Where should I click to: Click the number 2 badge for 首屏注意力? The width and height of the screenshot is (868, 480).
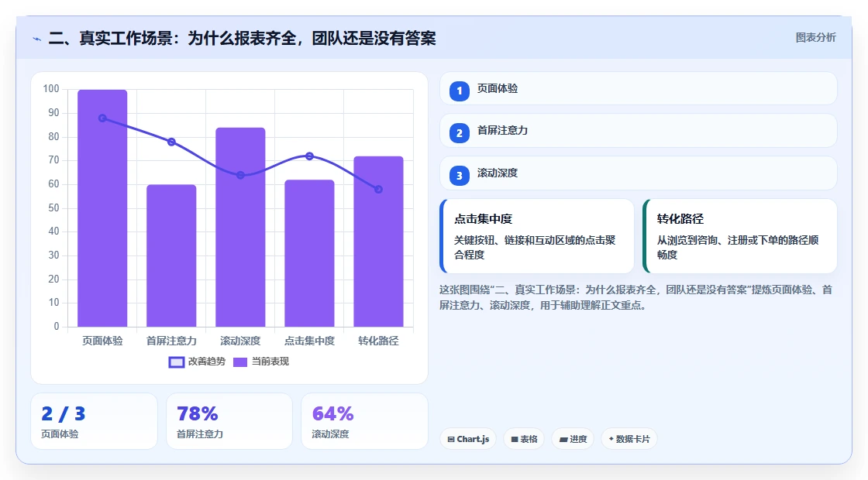point(459,132)
